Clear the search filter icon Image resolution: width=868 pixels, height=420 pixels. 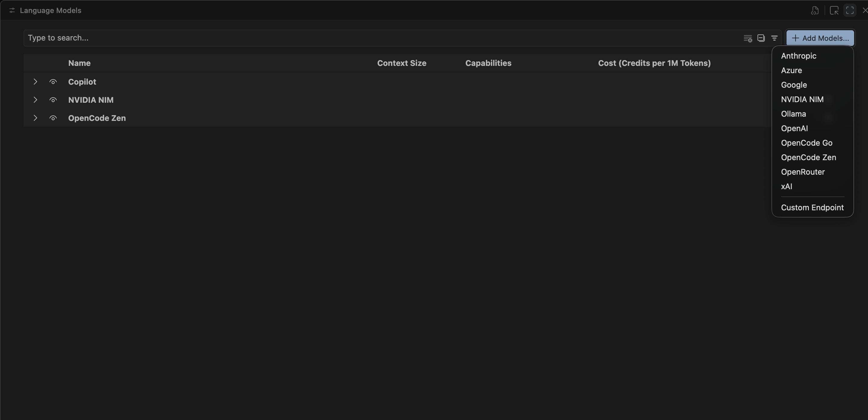[748, 38]
